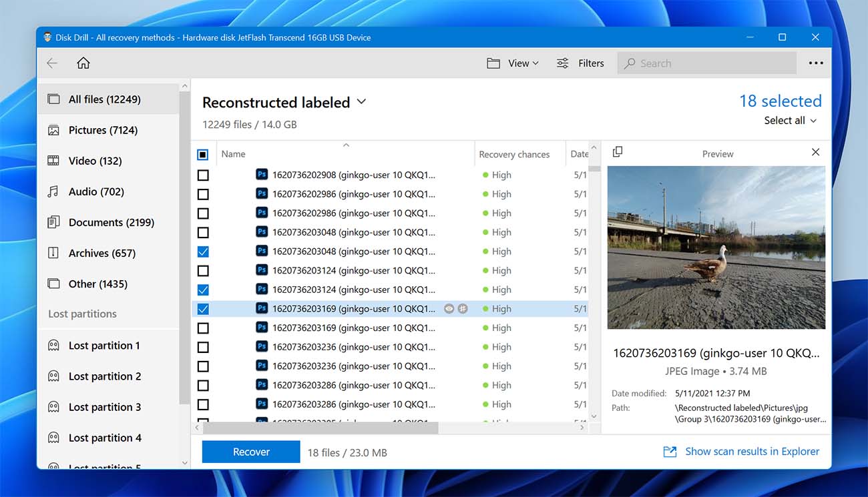Image resolution: width=868 pixels, height=497 pixels.
Task: Click the sidebar scrollbar up arrow
Action: [185, 86]
